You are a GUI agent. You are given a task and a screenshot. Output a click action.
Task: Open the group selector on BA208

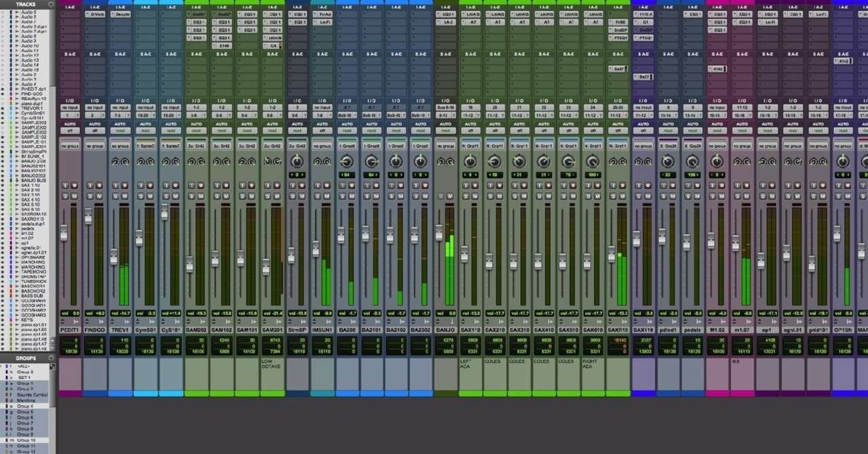point(347,146)
